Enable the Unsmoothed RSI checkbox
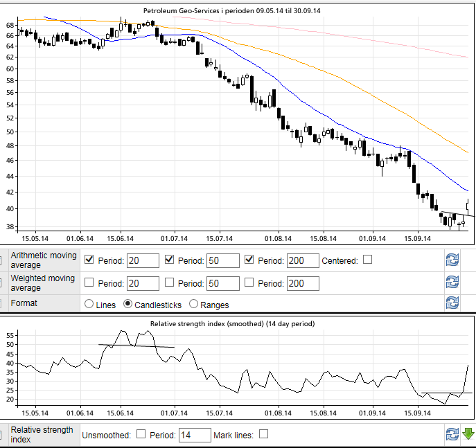476x448 pixels. coord(141,434)
